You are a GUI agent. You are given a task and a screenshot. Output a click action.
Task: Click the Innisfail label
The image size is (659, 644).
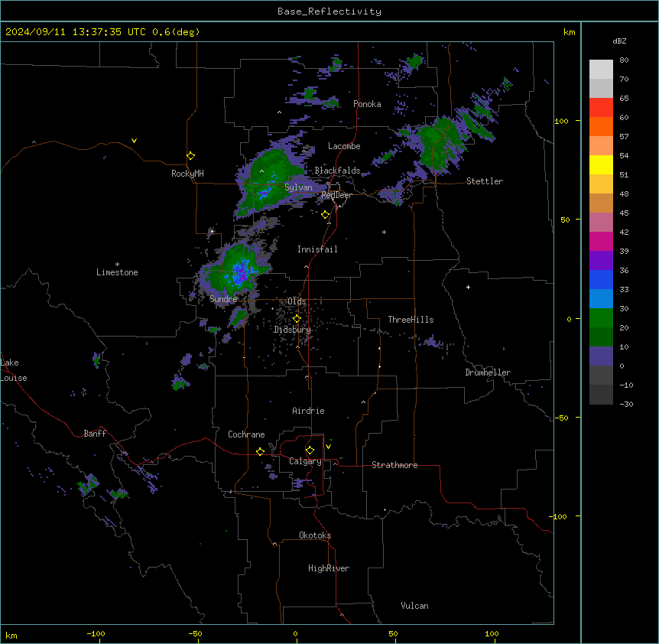pos(317,249)
